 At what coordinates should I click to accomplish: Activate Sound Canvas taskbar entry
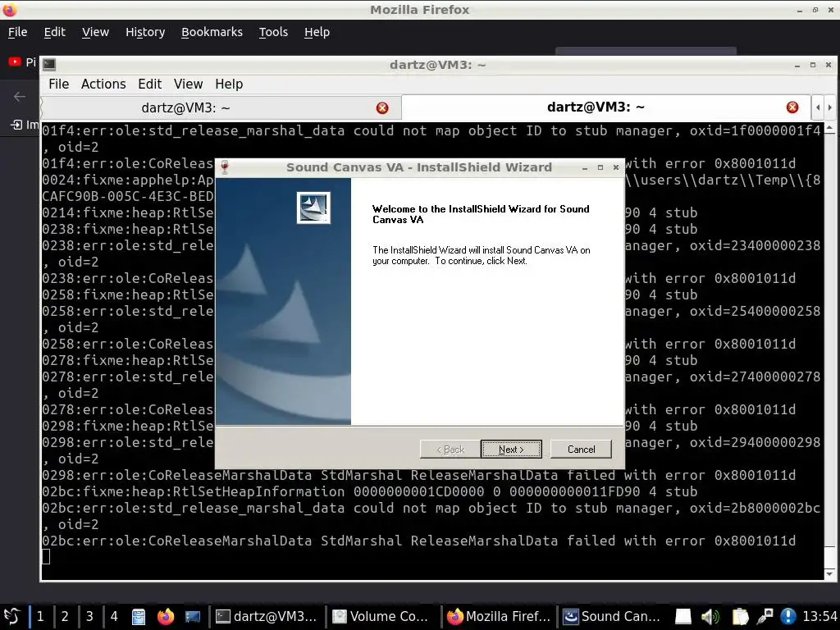pos(612,617)
